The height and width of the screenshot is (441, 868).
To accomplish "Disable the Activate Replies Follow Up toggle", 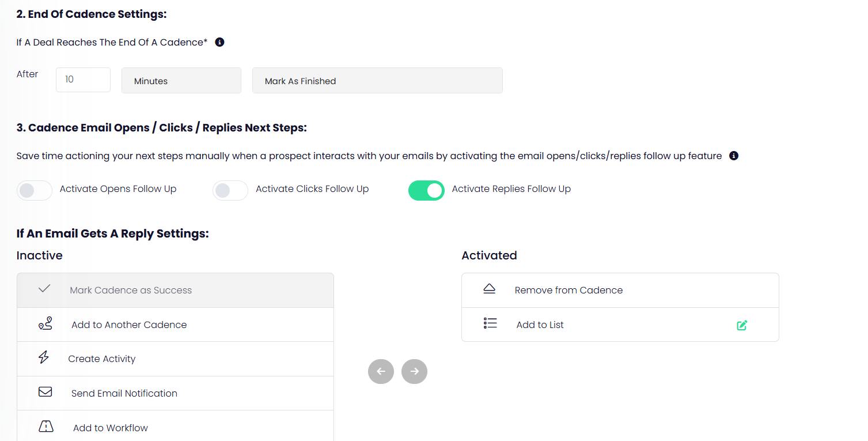I will [x=426, y=190].
